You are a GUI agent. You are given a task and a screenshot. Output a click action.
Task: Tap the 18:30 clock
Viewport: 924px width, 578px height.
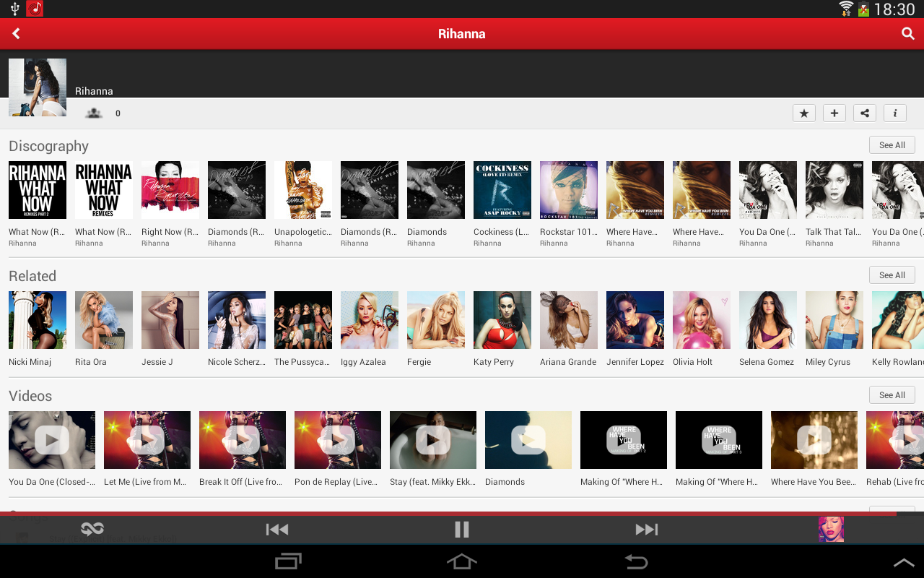click(894, 9)
